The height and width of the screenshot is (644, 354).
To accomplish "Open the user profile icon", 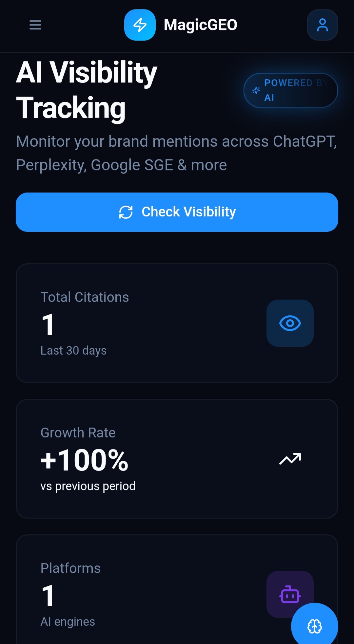I will [322, 25].
